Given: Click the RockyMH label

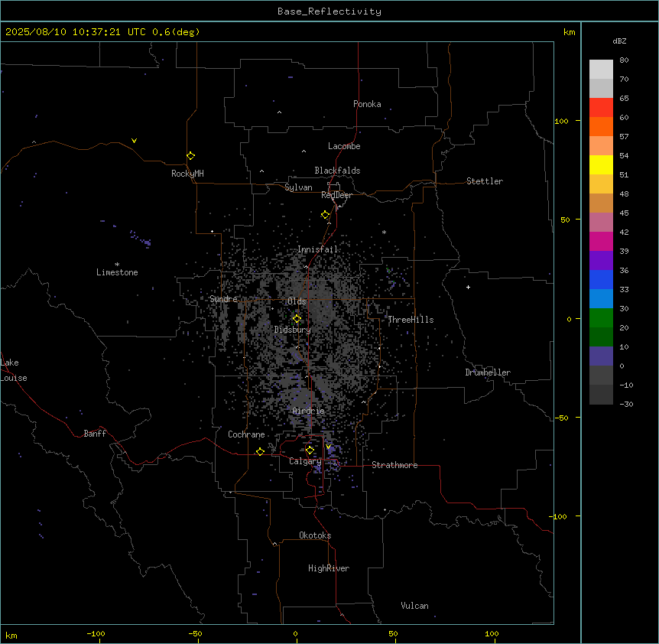Looking at the screenshot, I should tap(187, 174).
